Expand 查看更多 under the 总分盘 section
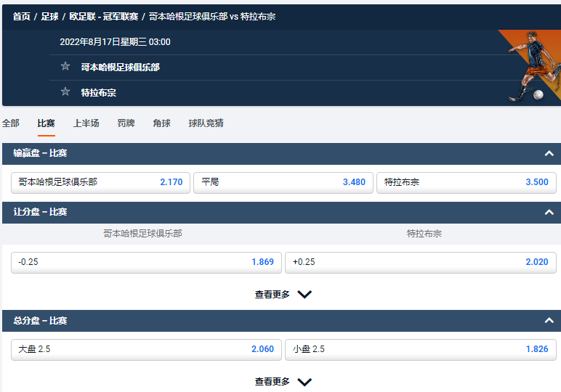The height and width of the screenshot is (392, 561). pos(282,382)
